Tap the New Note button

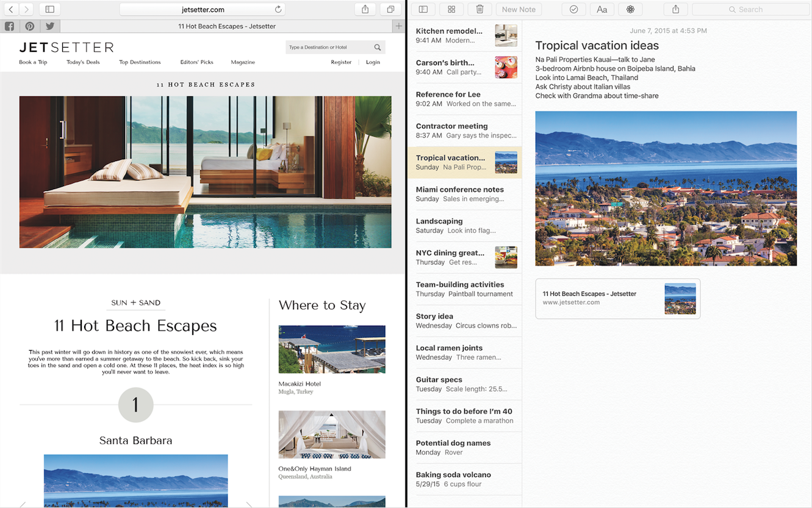pos(518,9)
